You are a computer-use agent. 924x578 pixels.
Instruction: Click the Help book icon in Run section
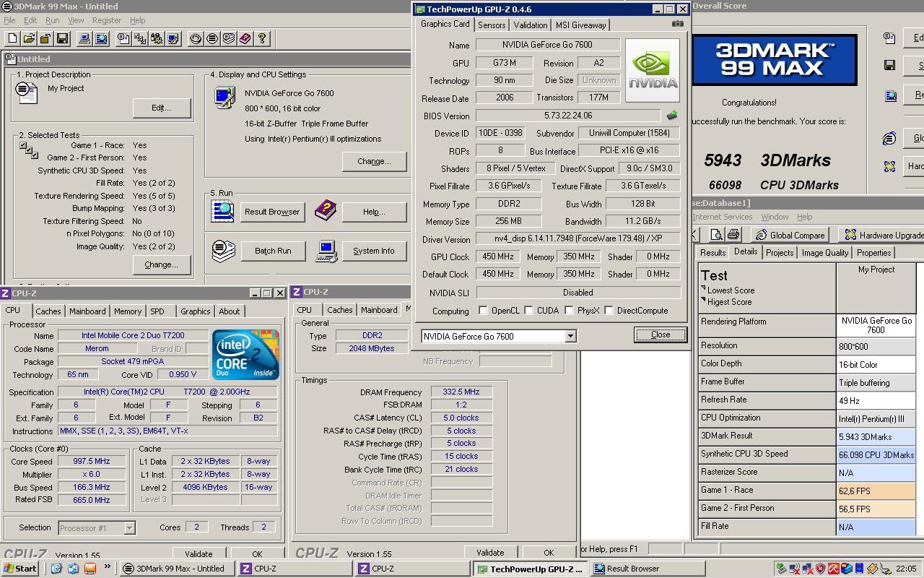tap(326, 211)
